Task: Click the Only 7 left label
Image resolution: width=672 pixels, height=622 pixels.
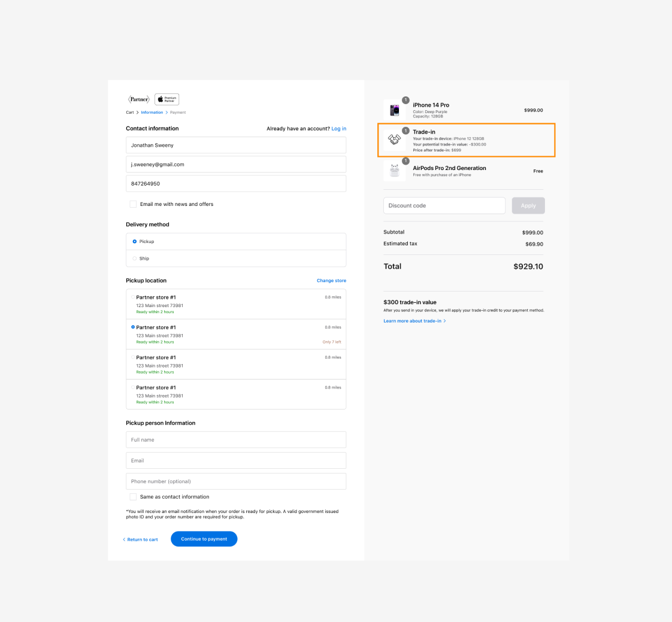Action: click(x=332, y=342)
